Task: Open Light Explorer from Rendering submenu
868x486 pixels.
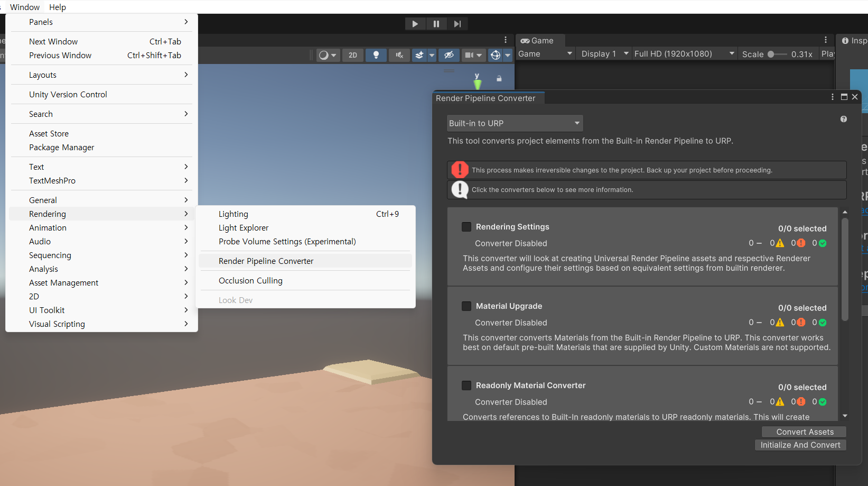Action: pos(305,228)
